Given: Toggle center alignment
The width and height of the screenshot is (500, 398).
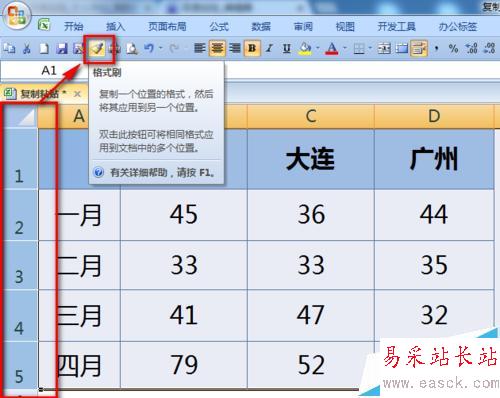Looking at the screenshot, I should tap(217, 48).
